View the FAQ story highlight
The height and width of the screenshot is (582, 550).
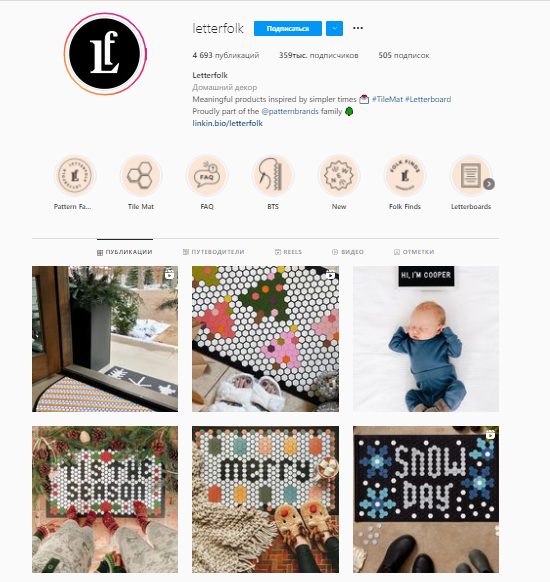pos(207,176)
